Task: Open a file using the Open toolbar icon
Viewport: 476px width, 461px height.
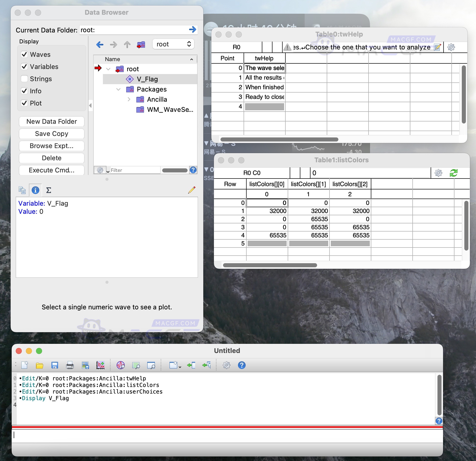Action: tap(40, 365)
